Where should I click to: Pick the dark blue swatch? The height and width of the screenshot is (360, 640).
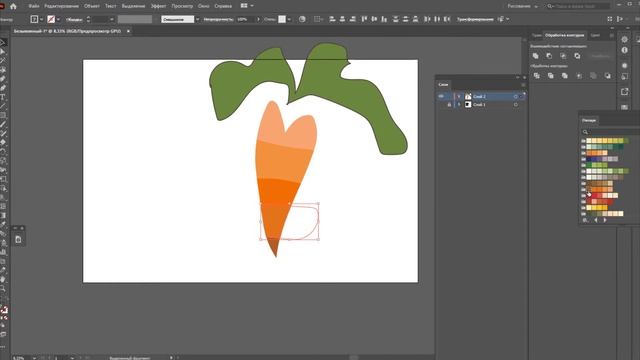tap(589, 159)
